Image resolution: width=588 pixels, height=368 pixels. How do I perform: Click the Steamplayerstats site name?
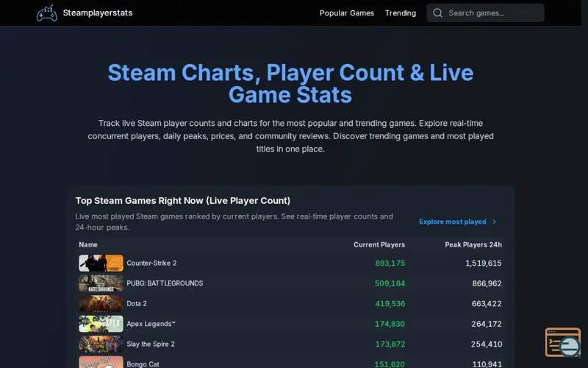coord(98,13)
